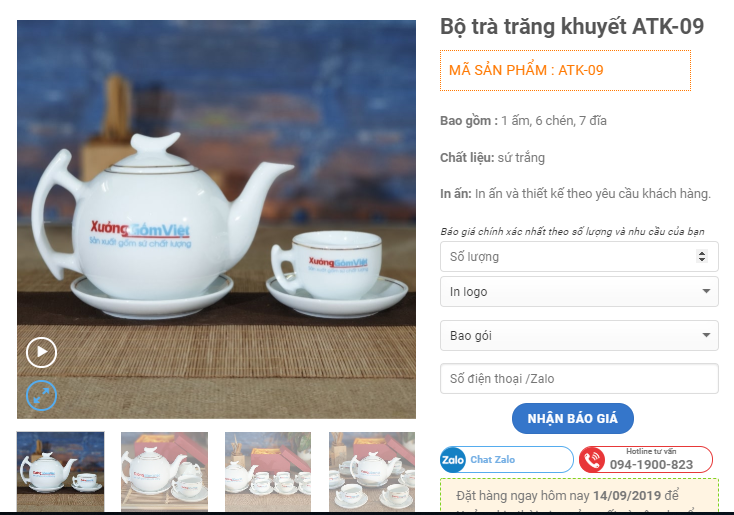
Task: Open Chat Zalo link
Action: coord(507,460)
